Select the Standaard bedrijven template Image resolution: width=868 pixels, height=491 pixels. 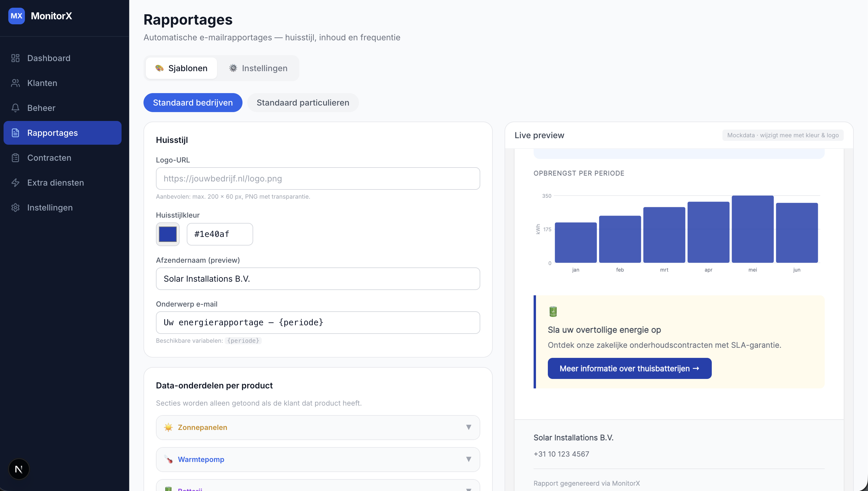pyautogui.click(x=193, y=103)
